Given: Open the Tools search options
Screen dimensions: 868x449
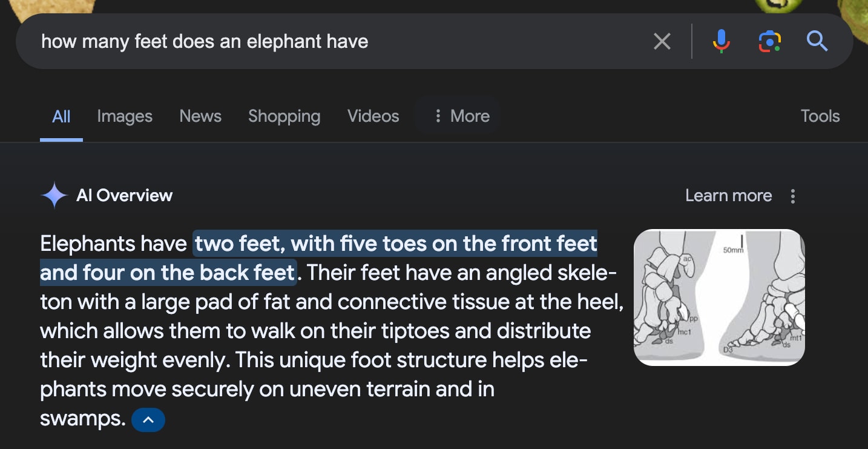Looking at the screenshot, I should point(820,116).
